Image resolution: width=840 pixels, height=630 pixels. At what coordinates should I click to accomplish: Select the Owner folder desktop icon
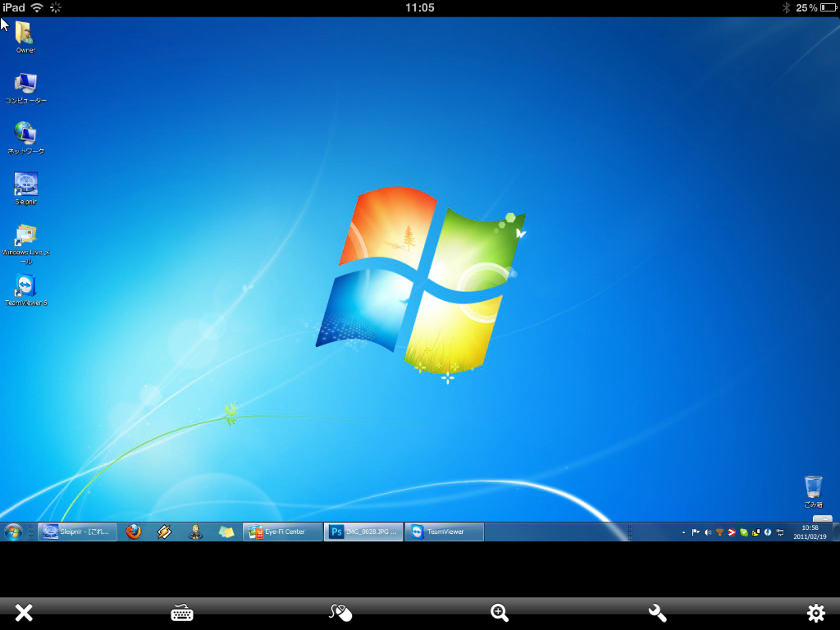(x=25, y=37)
